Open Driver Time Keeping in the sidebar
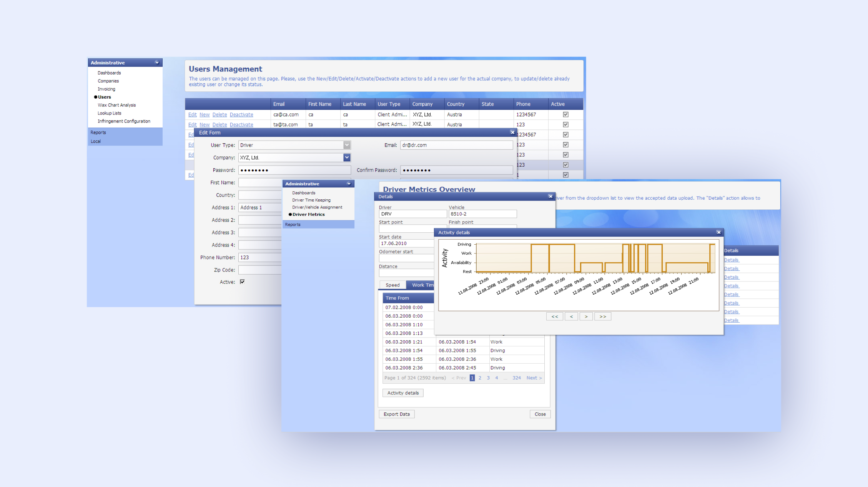 click(311, 200)
